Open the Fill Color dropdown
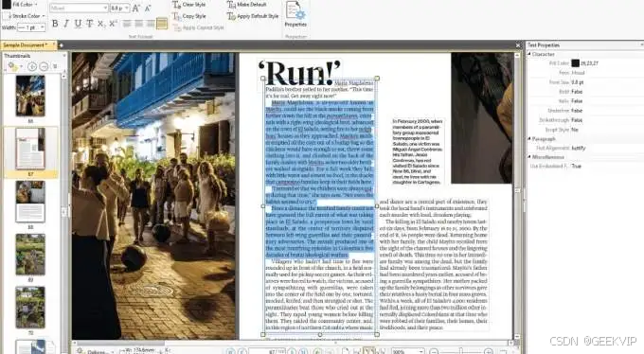Screen dimensions: 644x354 coord(36,5)
